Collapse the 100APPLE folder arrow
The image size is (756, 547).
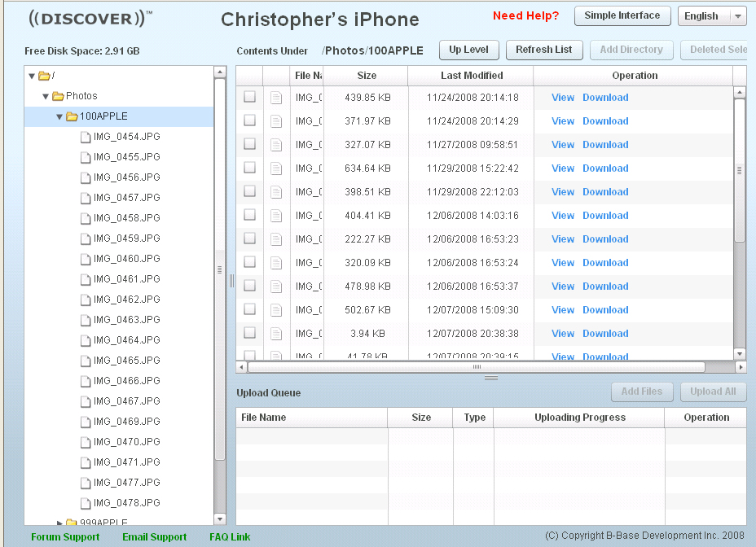[59, 116]
